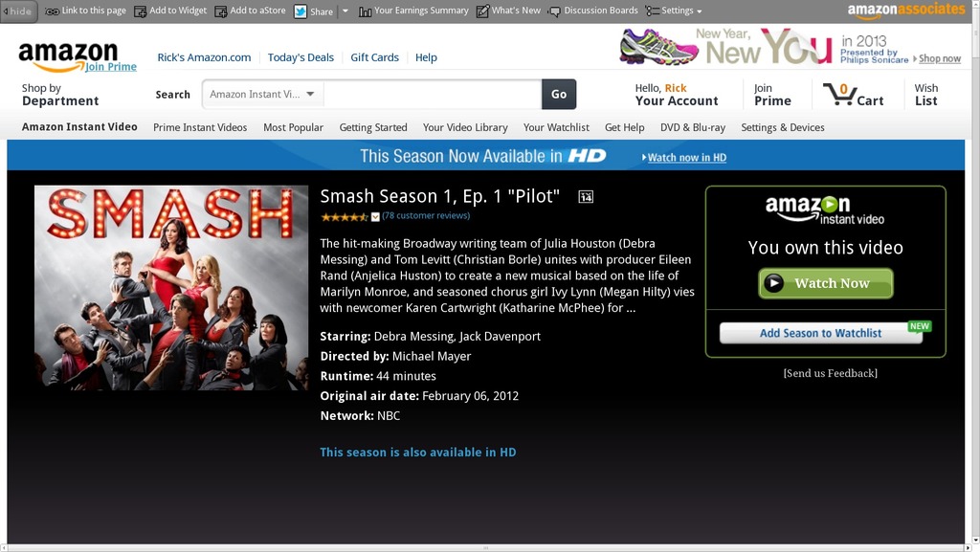Expand the Share options dropdown arrow
The width and height of the screenshot is (980, 552).
tap(345, 11)
